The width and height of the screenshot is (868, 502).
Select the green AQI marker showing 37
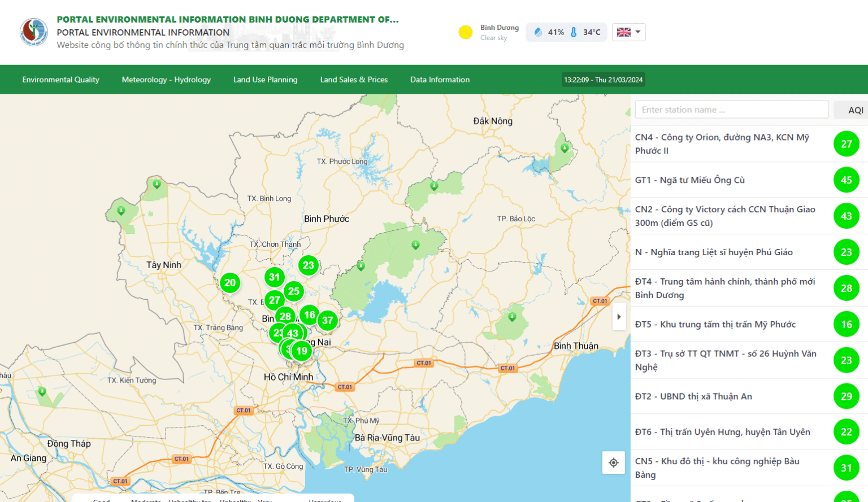coord(328,320)
